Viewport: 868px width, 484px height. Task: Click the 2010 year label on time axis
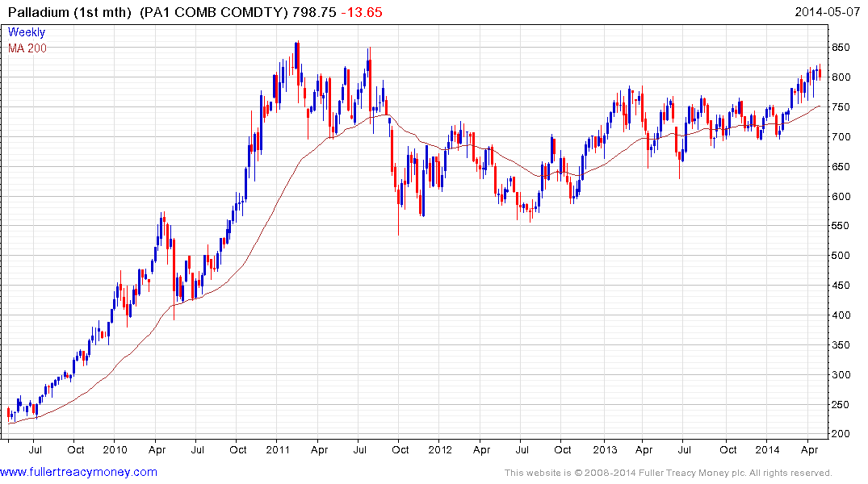[115, 449]
